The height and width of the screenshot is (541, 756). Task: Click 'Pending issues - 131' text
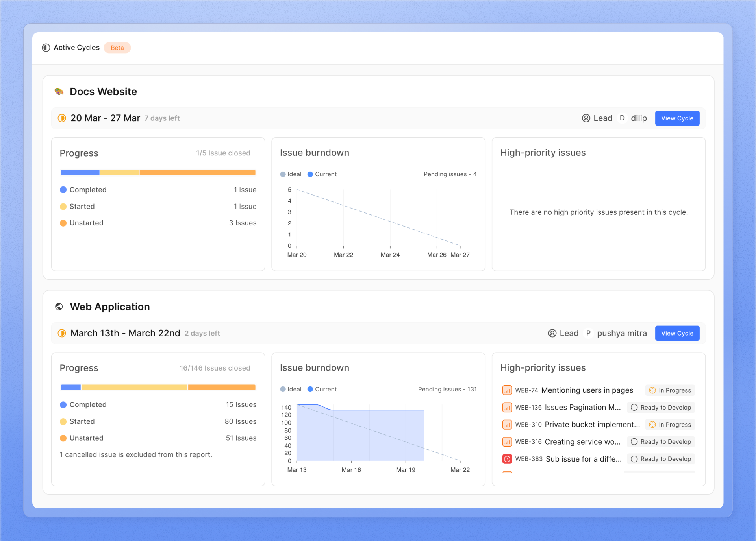point(447,389)
